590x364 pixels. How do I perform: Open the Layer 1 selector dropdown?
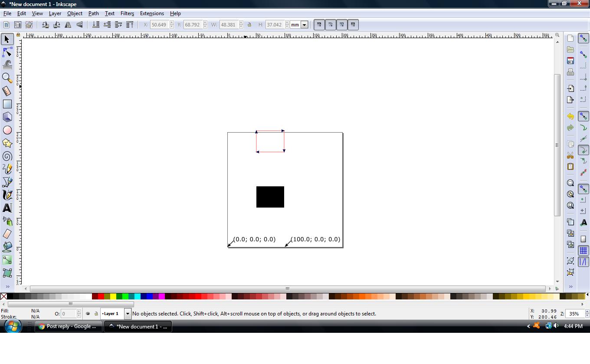[x=128, y=314]
